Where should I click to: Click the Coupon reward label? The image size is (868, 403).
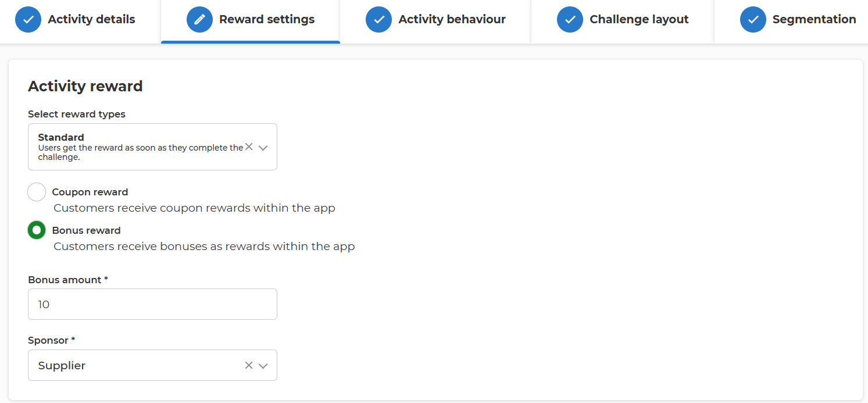pos(90,192)
